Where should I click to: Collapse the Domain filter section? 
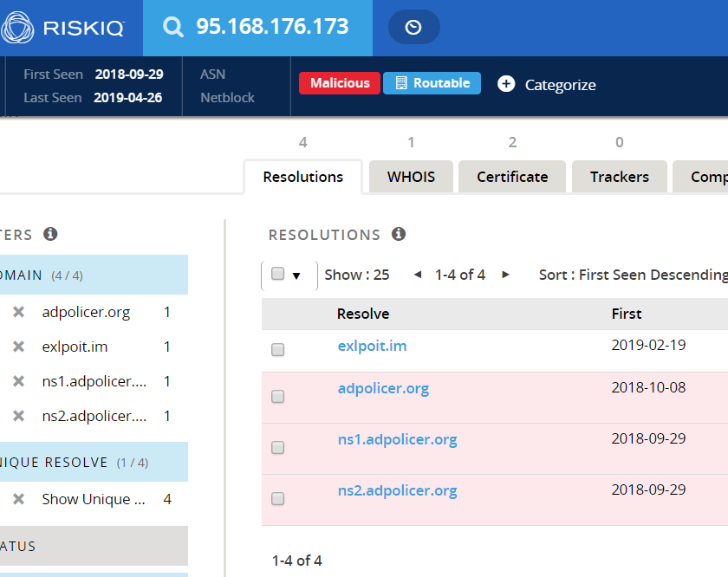94,275
